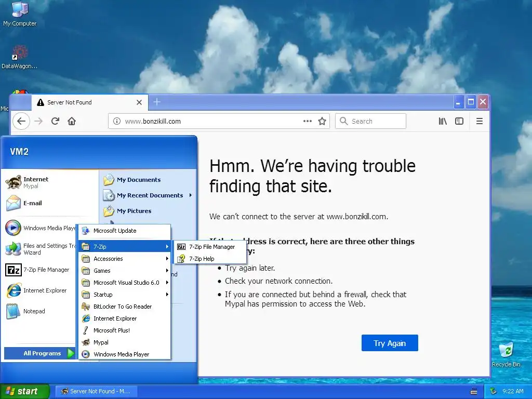
Task: Reload the current page
Action: tap(55, 121)
